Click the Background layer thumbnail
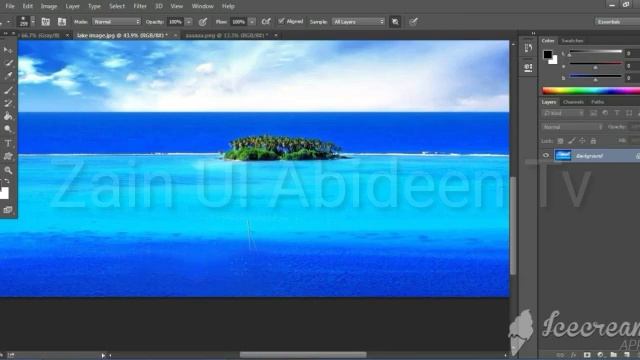The width and height of the screenshot is (640, 360). click(562, 155)
